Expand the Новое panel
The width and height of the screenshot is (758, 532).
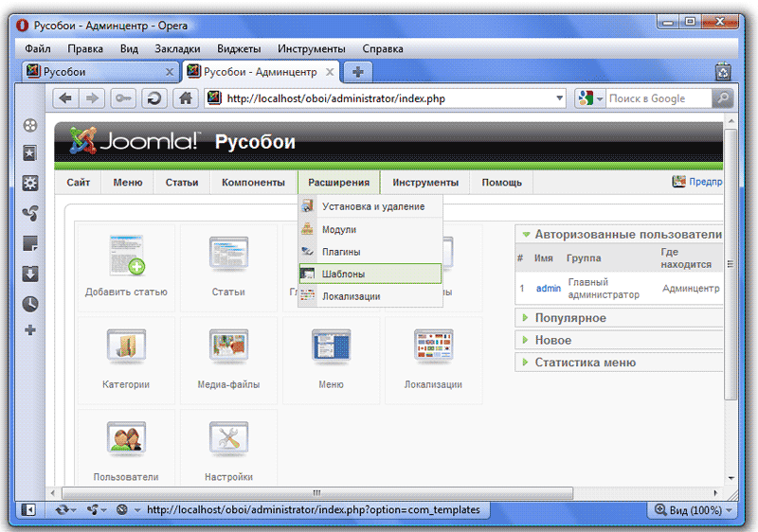553,340
